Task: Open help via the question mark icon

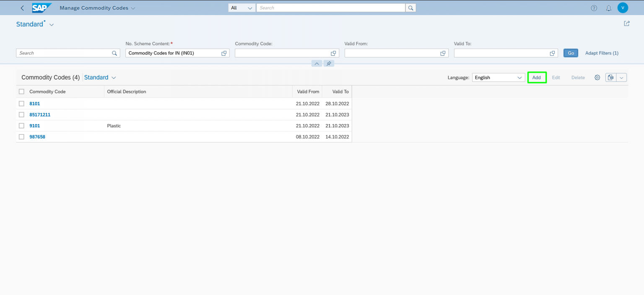Action: (594, 8)
